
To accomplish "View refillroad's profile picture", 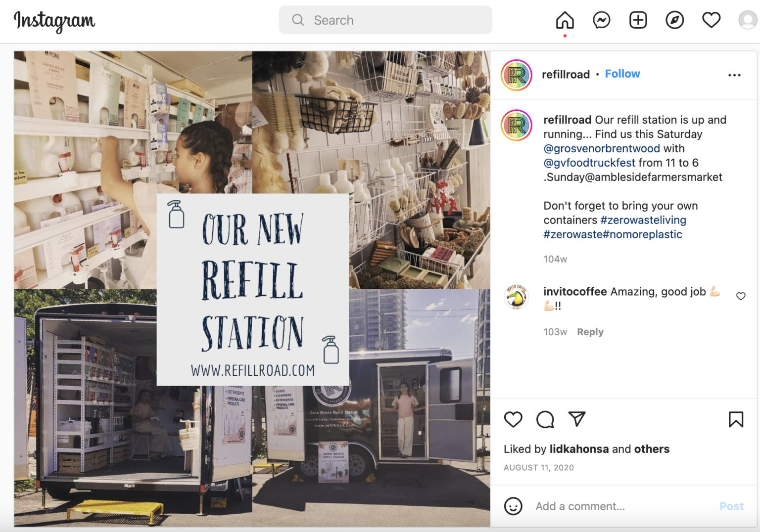I will [x=517, y=74].
